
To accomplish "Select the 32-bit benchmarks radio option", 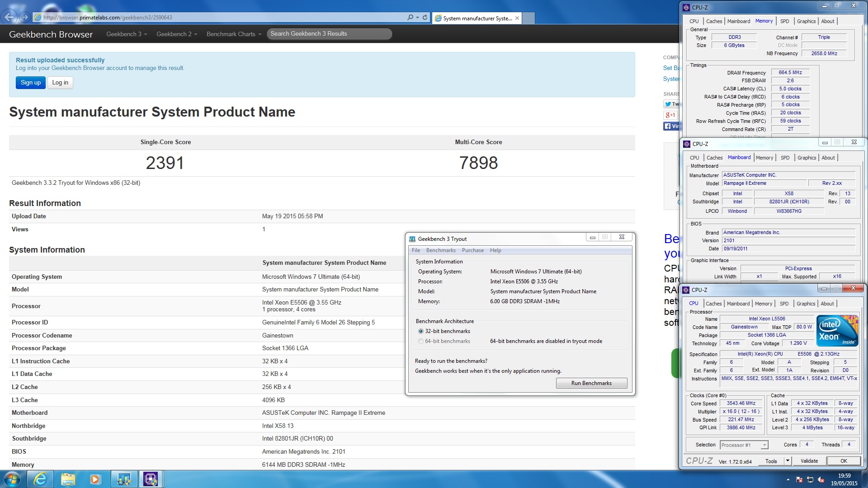I will point(421,331).
